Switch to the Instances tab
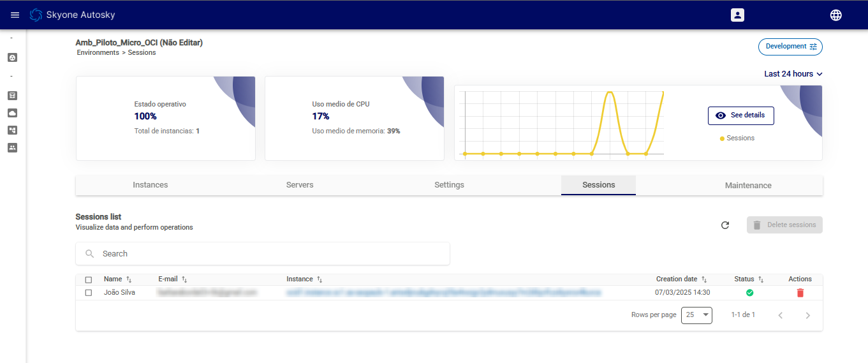868x363 pixels. click(x=151, y=185)
